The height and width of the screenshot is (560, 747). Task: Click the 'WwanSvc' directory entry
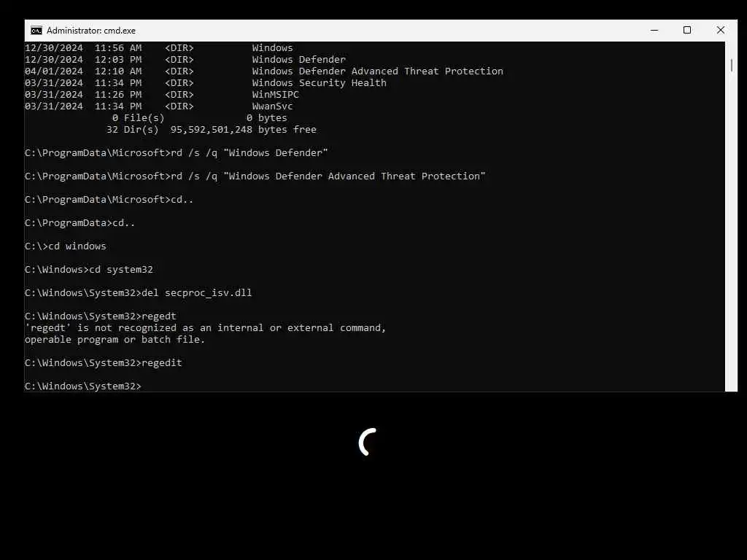click(272, 106)
